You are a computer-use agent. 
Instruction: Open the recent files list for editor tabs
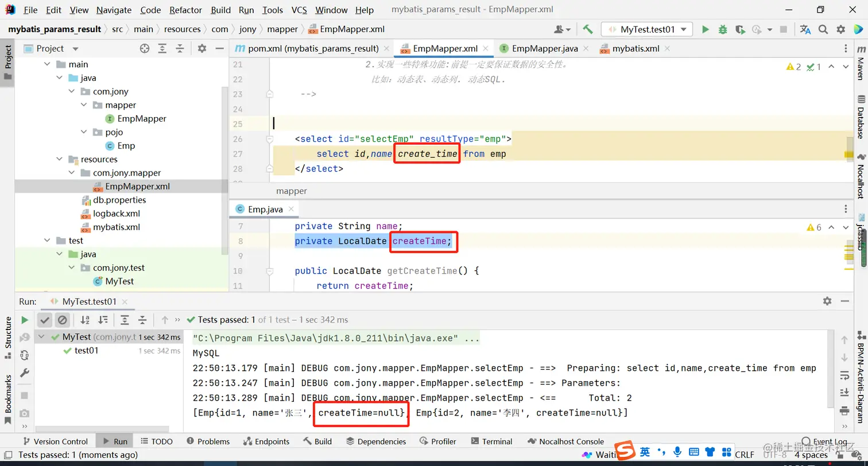[x=846, y=49]
